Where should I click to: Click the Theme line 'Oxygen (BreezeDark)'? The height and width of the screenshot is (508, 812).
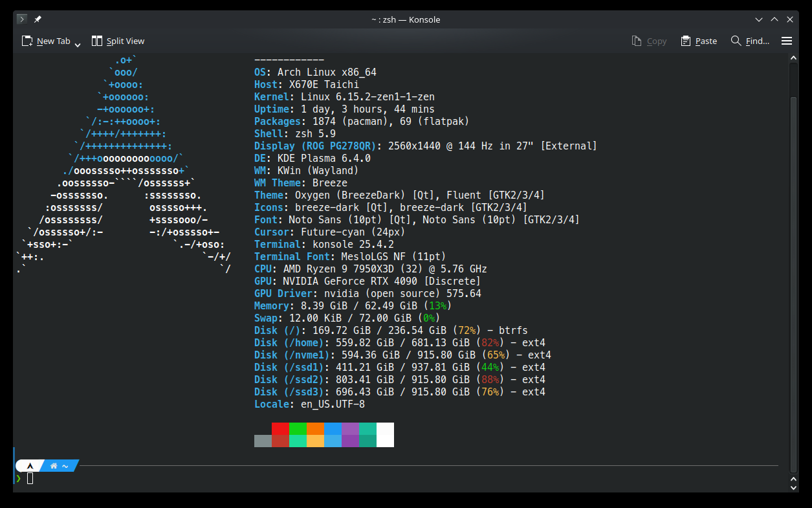[x=350, y=195]
